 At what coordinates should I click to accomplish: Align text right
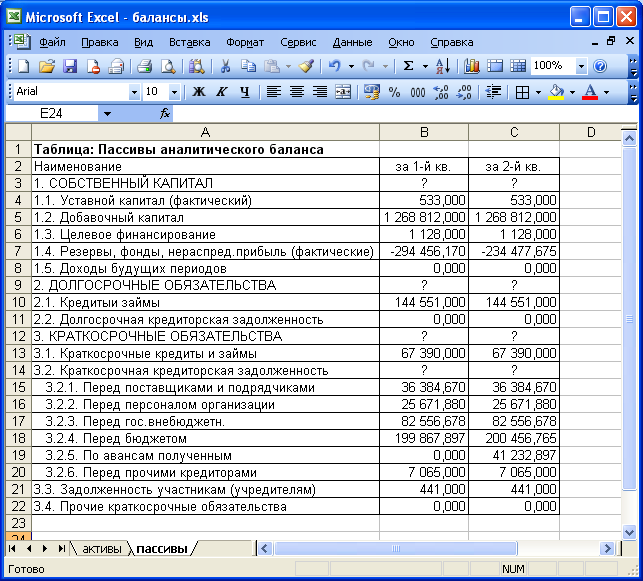click(x=320, y=92)
